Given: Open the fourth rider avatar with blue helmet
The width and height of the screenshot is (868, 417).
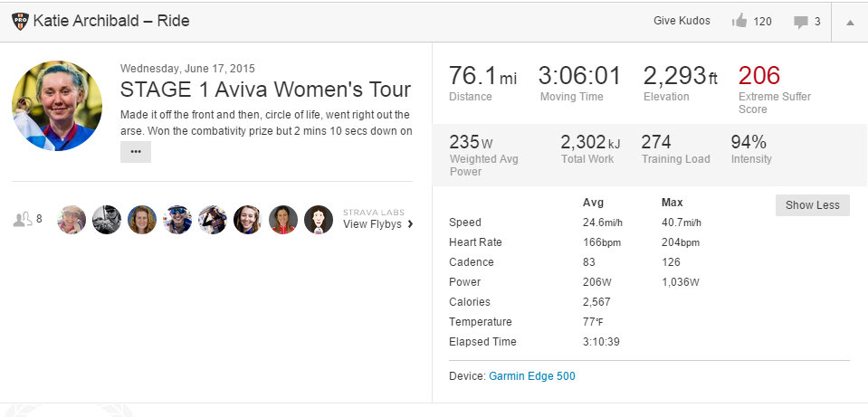Looking at the screenshot, I should pyautogui.click(x=177, y=220).
